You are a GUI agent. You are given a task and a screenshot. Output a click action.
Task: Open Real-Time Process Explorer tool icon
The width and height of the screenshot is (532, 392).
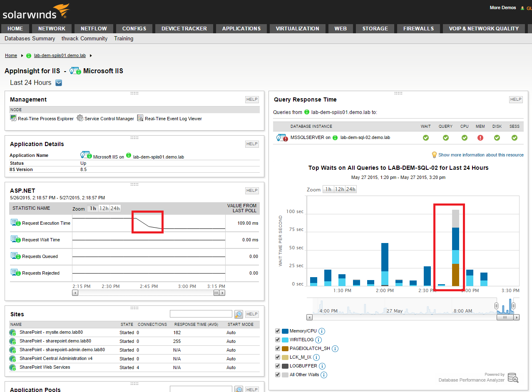[x=13, y=118]
